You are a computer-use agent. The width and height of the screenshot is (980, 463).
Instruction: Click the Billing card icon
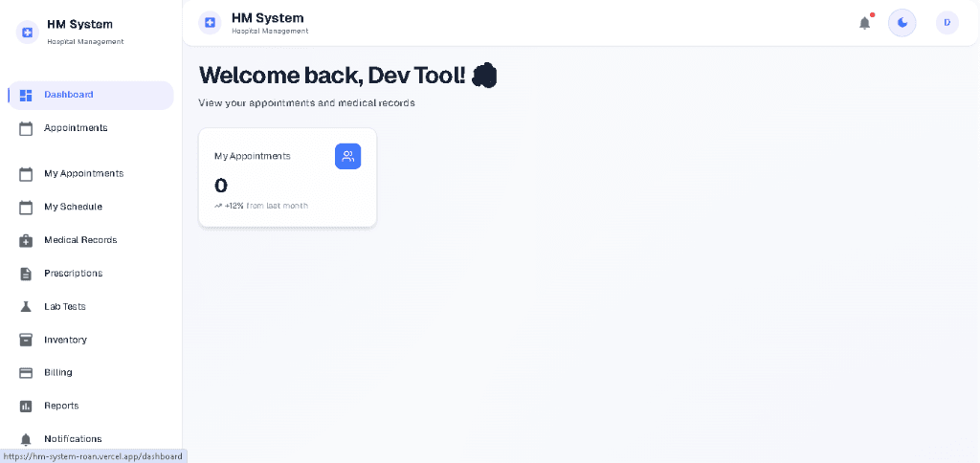pos(26,373)
